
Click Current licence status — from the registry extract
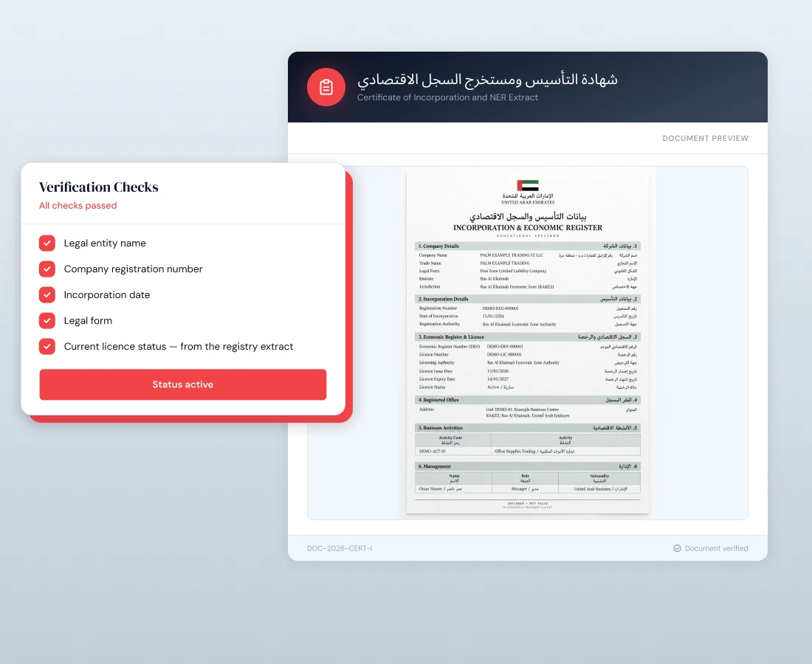click(178, 347)
